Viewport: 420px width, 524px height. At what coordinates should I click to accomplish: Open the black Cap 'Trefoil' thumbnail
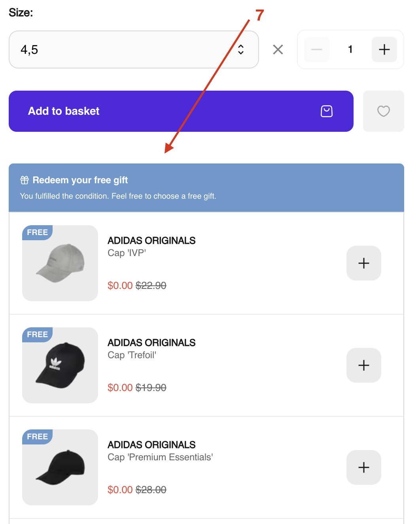tap(60, 365)
